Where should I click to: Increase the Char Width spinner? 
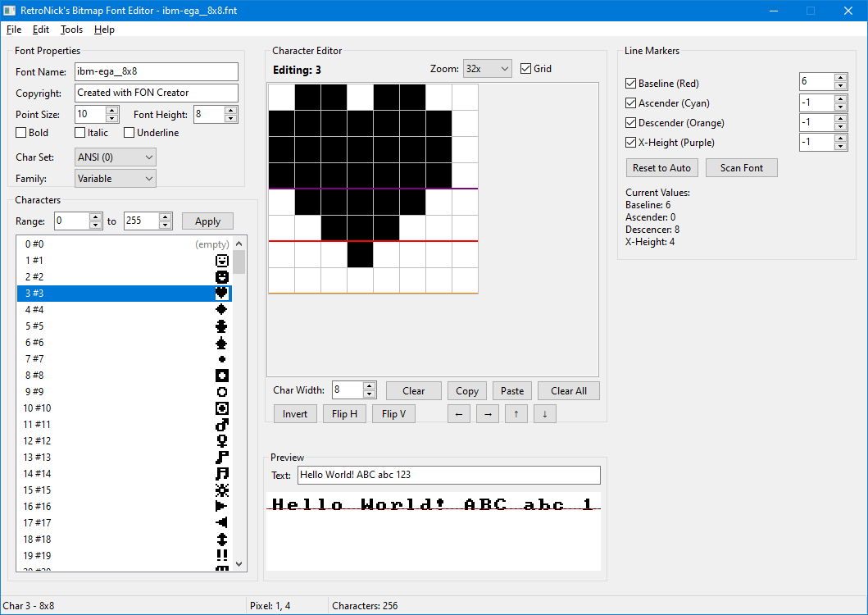369,385
